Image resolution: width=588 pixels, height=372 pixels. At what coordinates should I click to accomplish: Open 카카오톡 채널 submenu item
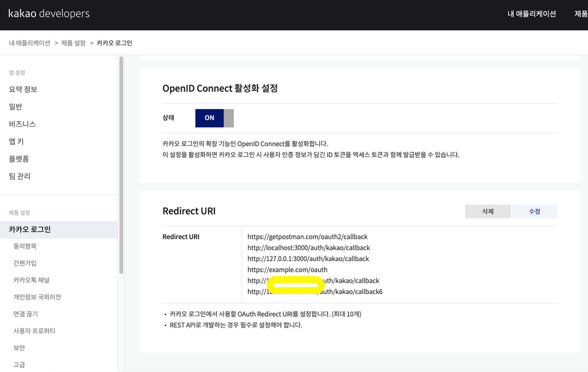coord(31,280)
